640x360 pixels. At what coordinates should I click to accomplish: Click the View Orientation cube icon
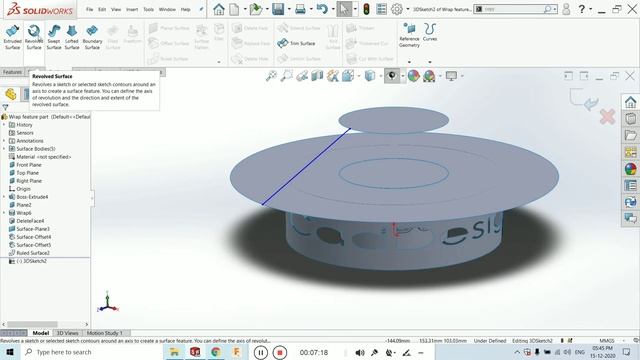(348, 76)
